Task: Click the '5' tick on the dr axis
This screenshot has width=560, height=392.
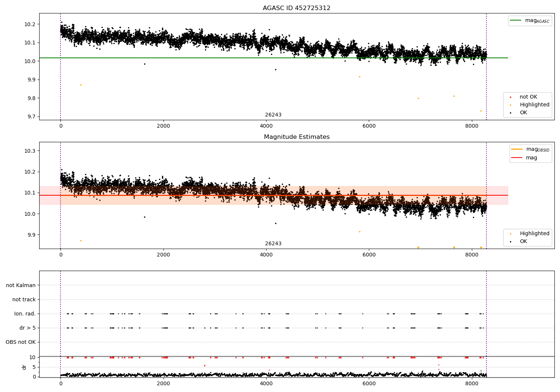Action: coord(34,367)
